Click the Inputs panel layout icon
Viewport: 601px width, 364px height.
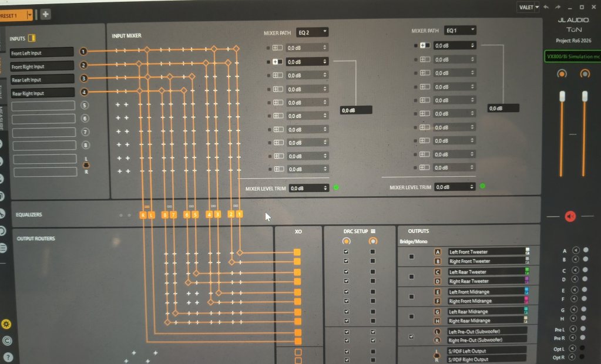(x=32, y=38)
